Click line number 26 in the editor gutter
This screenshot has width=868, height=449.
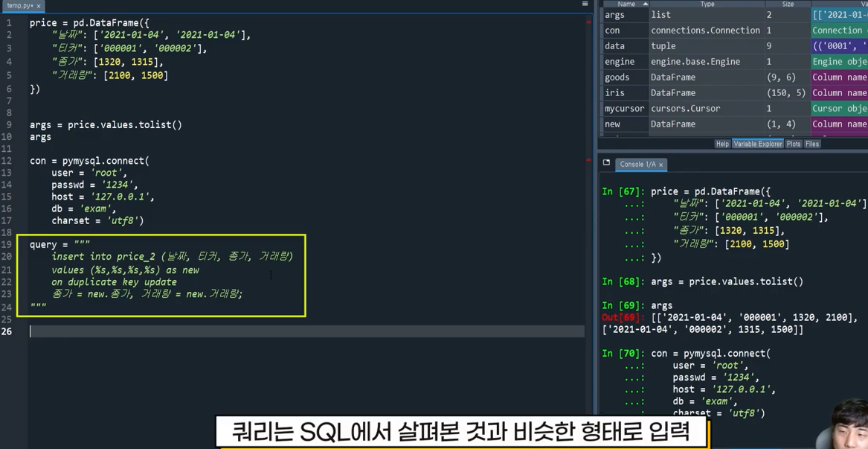coord(7,331)
